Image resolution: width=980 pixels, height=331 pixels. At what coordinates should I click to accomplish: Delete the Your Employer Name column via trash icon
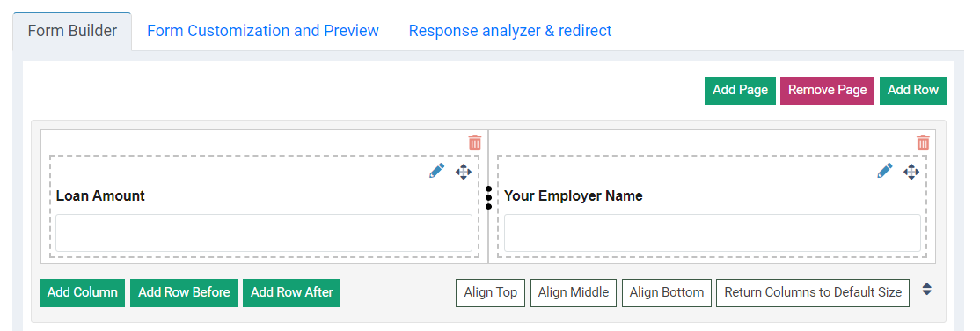click(x=923, y=142)
